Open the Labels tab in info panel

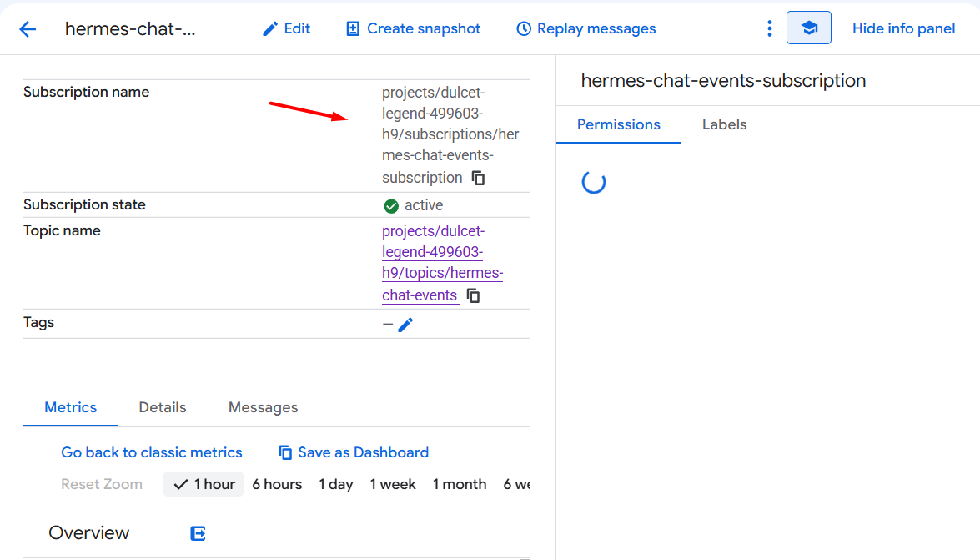tap(725, 124)
